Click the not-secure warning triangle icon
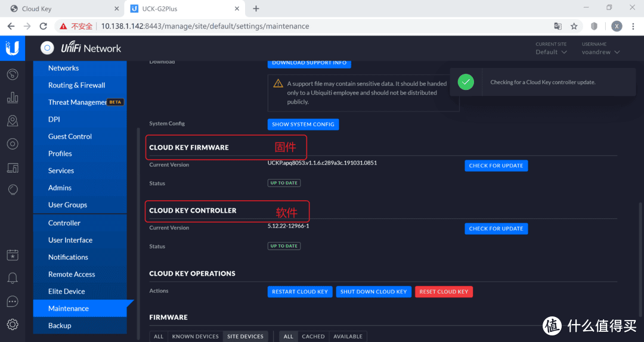The image size is (644, 342). tap(63, 26)
